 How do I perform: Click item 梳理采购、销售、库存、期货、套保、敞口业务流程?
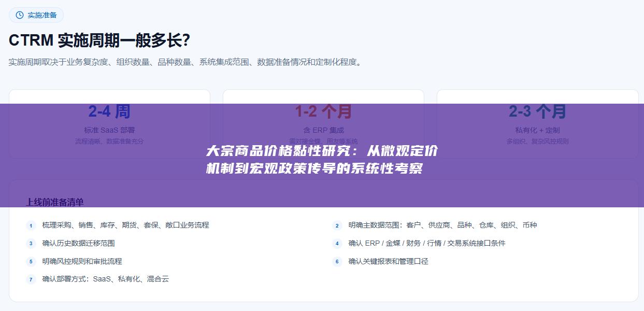[126, 225]
